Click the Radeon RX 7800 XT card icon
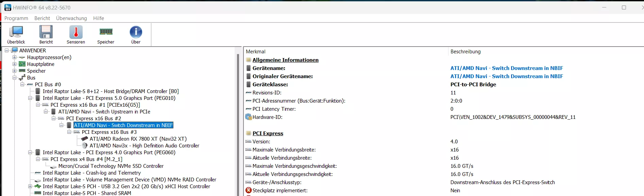 click(x=85, y=139)
